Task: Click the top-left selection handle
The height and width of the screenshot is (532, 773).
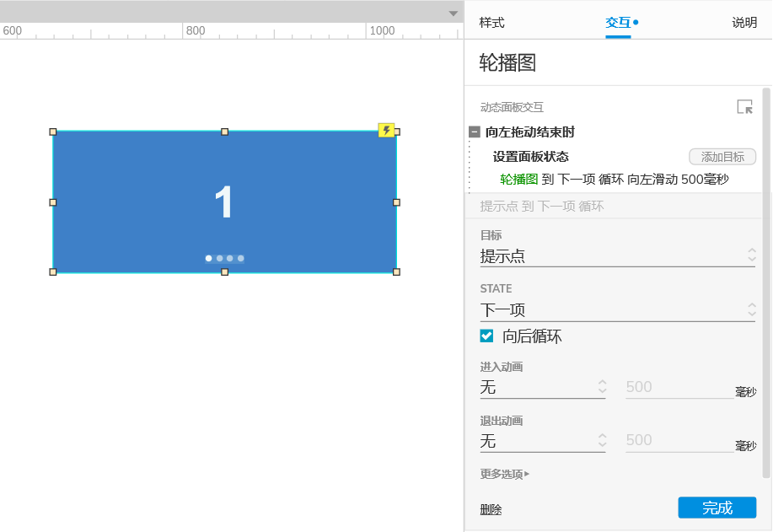Action: tap(53, 132)
